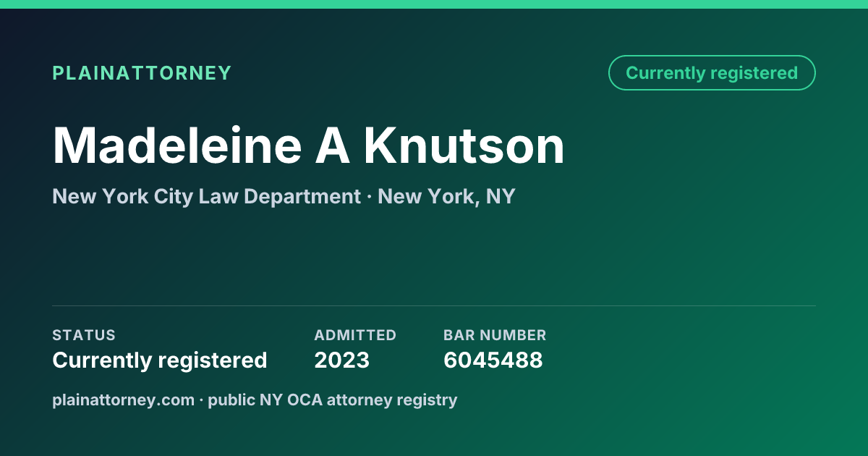Click the green accent bar at the top
Viewport: 868px width, 456px height.
pos(434,4)
